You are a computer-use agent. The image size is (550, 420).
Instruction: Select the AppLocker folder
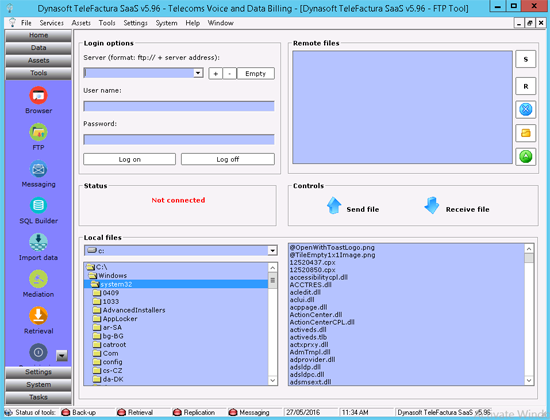pyautogui.click(x=115, y=319)
